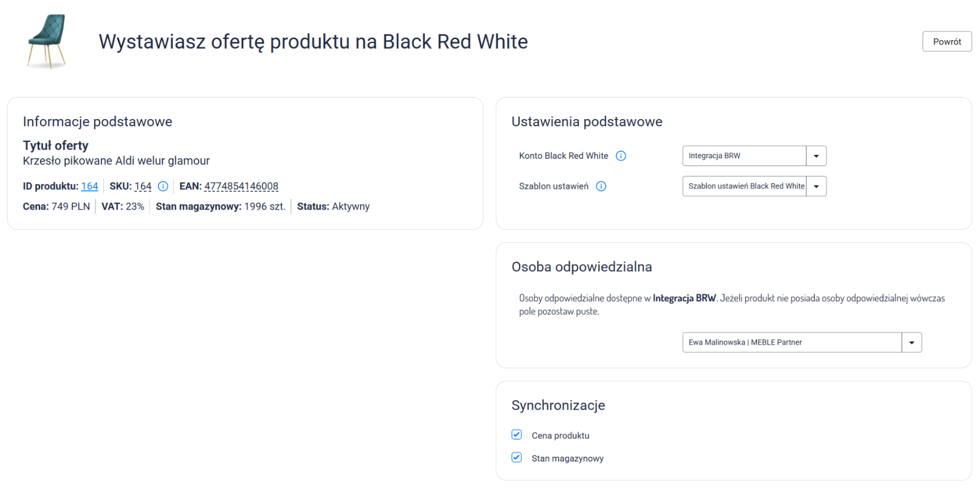Screen dimensions: 980x489
Task: Click arrow of the Ewa Malinowska combo box
Action: [912, 342]
